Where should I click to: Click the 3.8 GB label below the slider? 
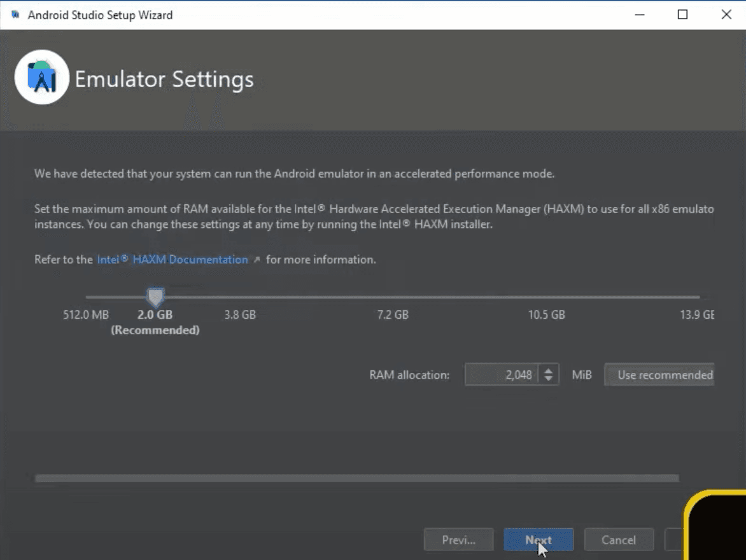[x=239, y=314]
